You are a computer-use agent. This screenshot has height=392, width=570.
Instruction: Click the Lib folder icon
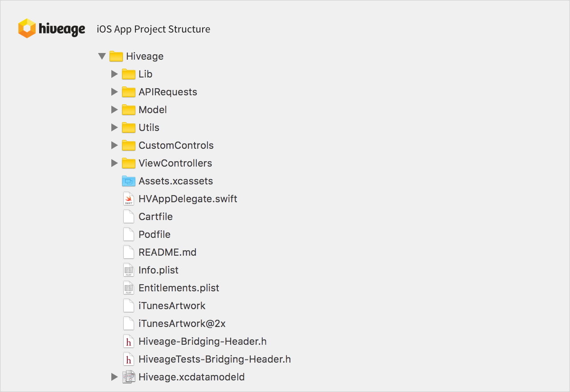click(129, 74)
